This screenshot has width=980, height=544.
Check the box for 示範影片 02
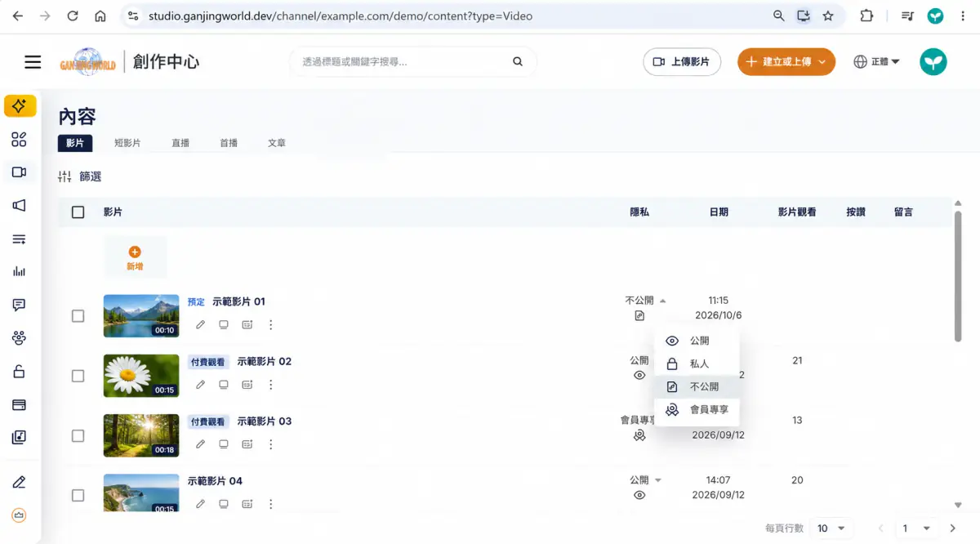pyautogui.click(x=78, y=376)
